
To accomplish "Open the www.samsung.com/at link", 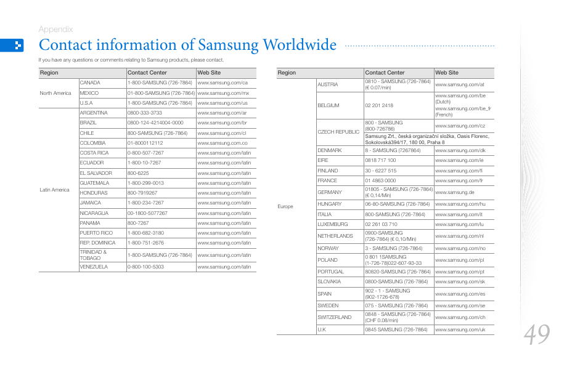I will (x=460, y=85).
